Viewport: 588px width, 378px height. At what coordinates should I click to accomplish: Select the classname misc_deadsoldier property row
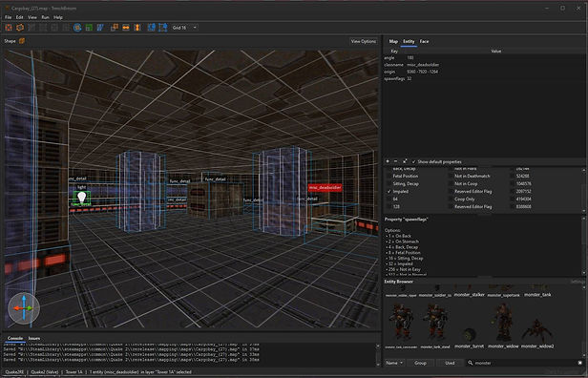click(x=484, y=65)
